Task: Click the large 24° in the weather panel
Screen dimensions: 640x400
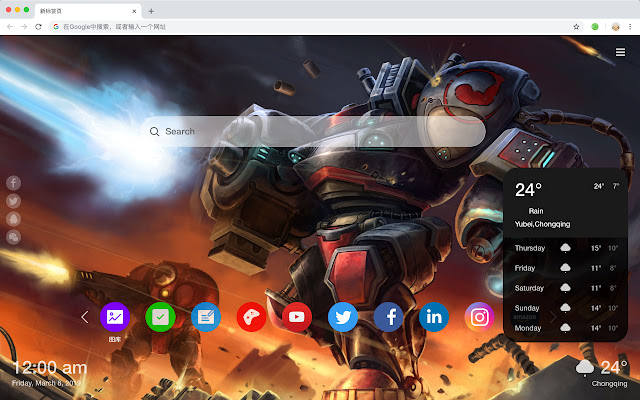Action: click(x=528, y=190)
